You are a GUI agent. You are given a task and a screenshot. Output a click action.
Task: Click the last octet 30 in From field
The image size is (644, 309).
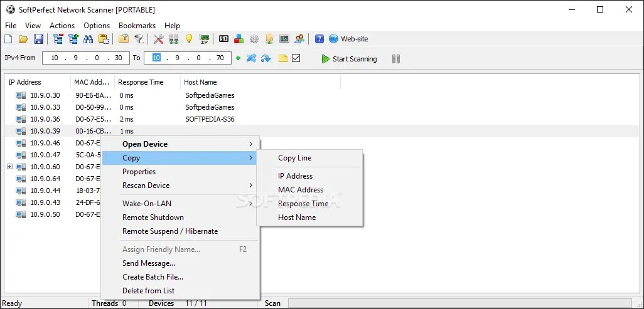pos(119,58)
